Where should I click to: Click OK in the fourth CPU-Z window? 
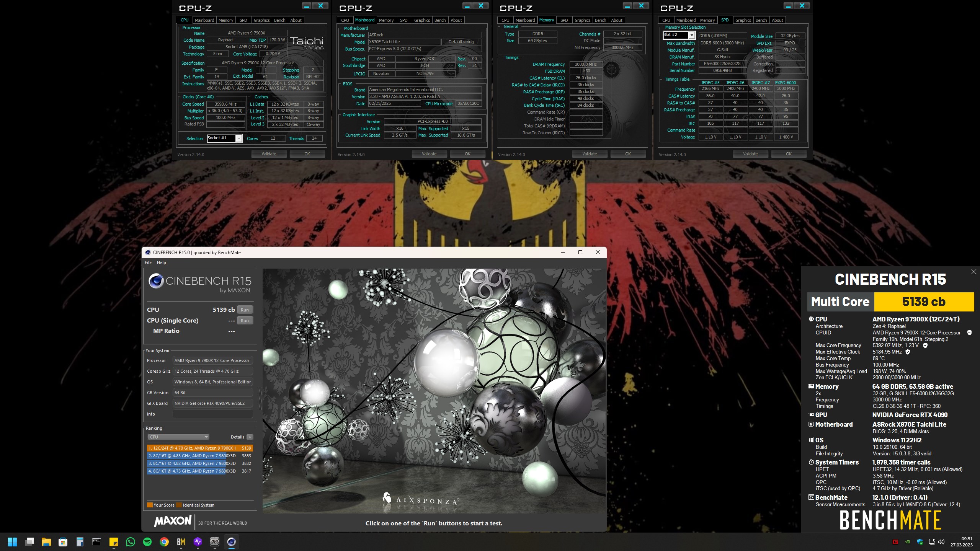point(789,154)
